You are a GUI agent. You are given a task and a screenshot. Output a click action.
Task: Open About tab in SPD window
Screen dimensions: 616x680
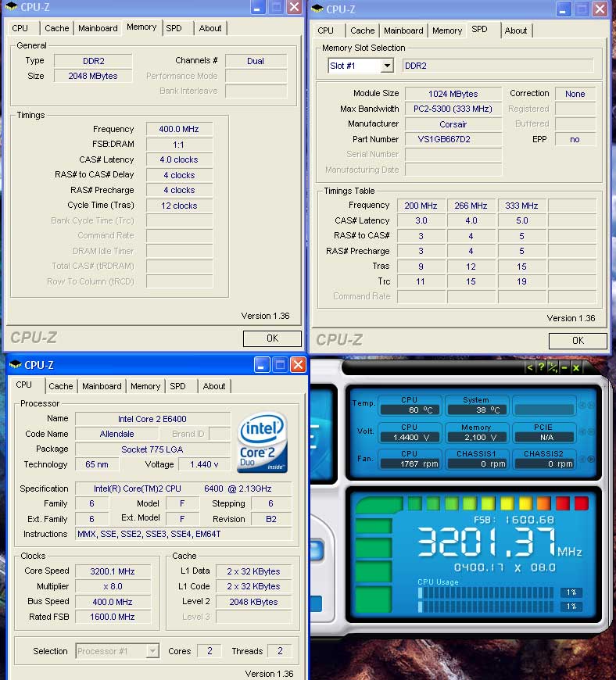tap(516, 30)
